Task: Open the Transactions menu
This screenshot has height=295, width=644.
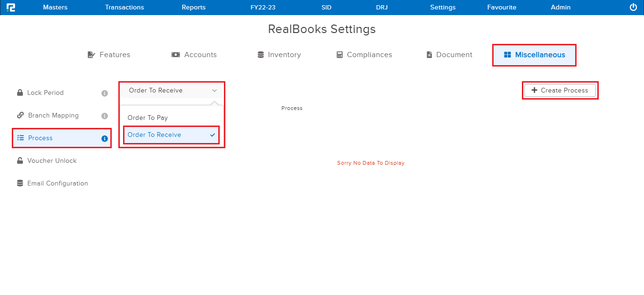Action: (x=124, y=8)
